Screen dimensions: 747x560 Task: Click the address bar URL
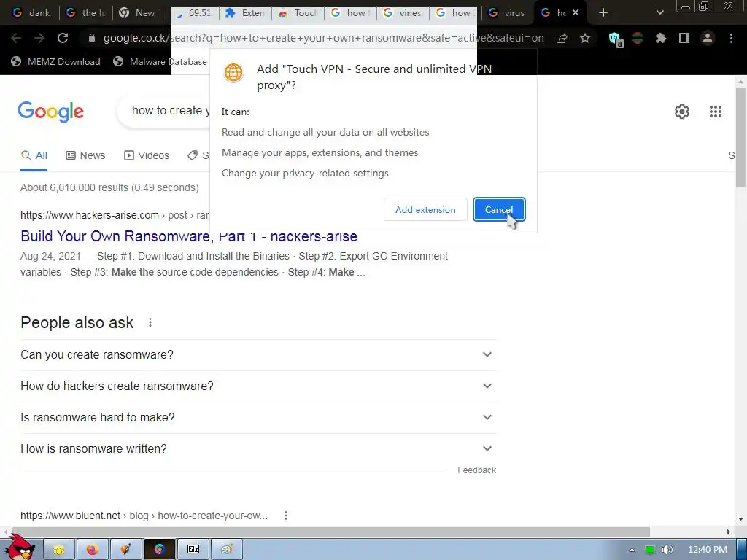click(323, 38)
